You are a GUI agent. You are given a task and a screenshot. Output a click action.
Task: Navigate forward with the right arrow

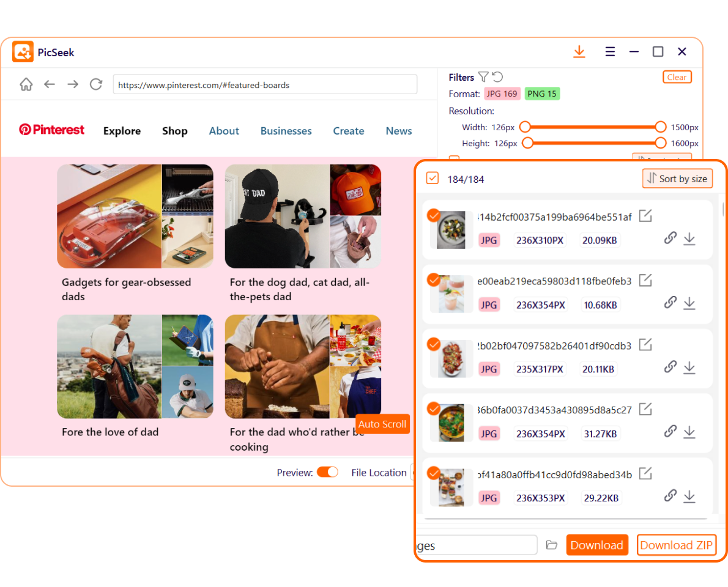tap(72, 84)
